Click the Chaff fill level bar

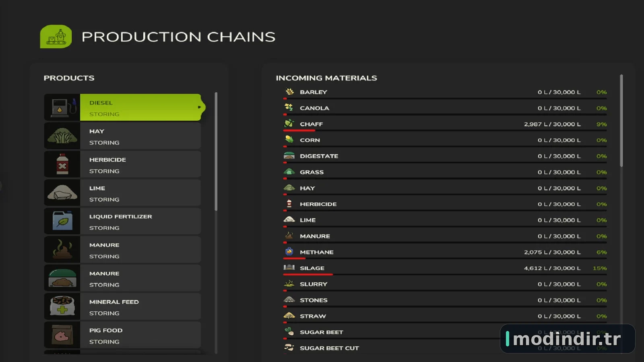(x=445, y=130)
